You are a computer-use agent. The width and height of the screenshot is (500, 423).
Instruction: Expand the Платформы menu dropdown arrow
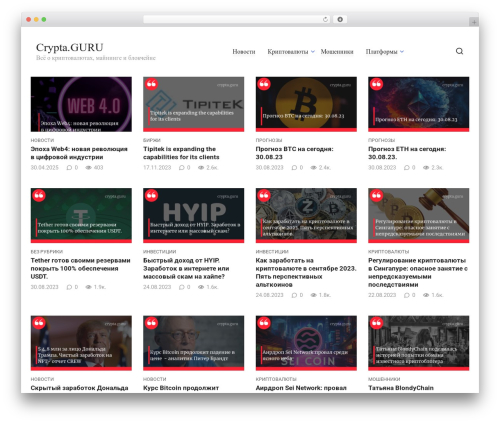pyautogui.click(x=402, y=52)
